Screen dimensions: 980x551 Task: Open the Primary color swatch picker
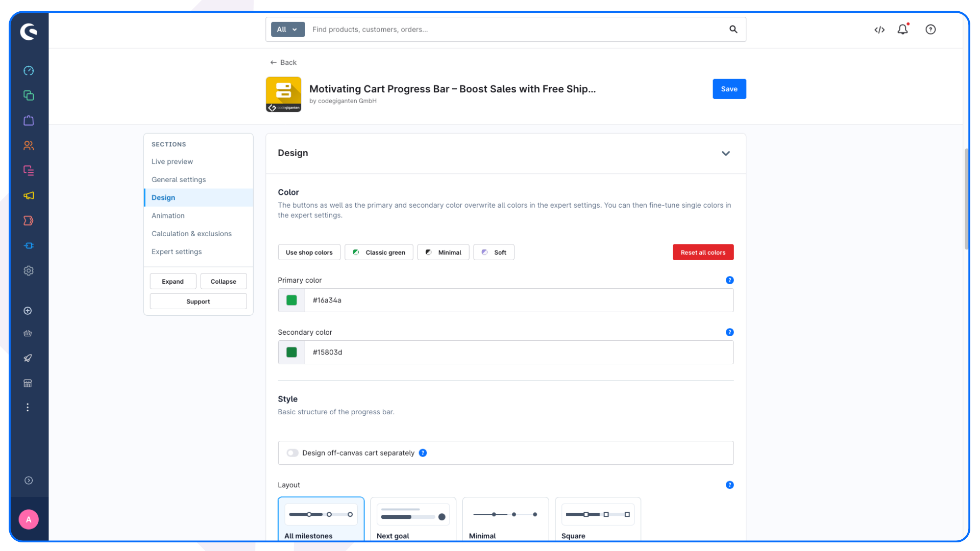click(x=291, y=300)
